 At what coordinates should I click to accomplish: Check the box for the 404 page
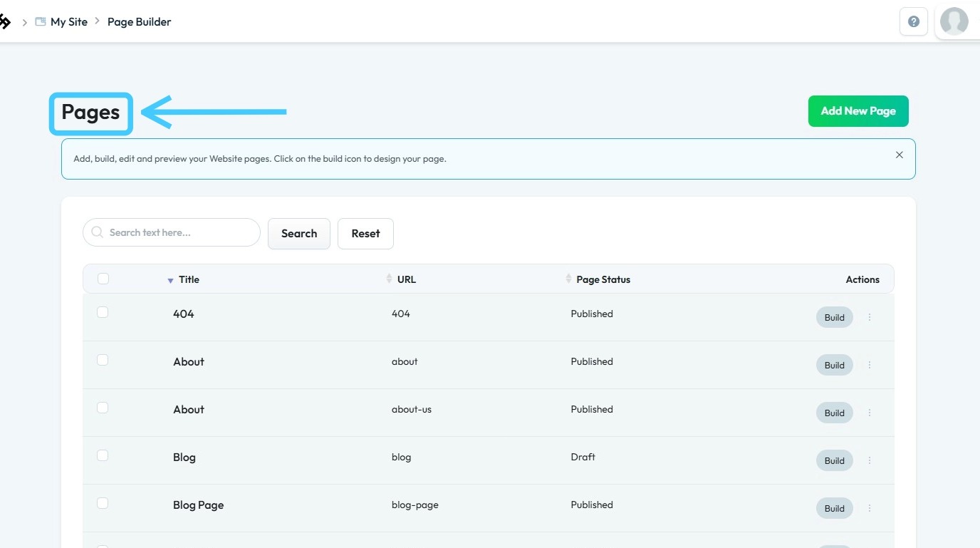pos(103,312)
